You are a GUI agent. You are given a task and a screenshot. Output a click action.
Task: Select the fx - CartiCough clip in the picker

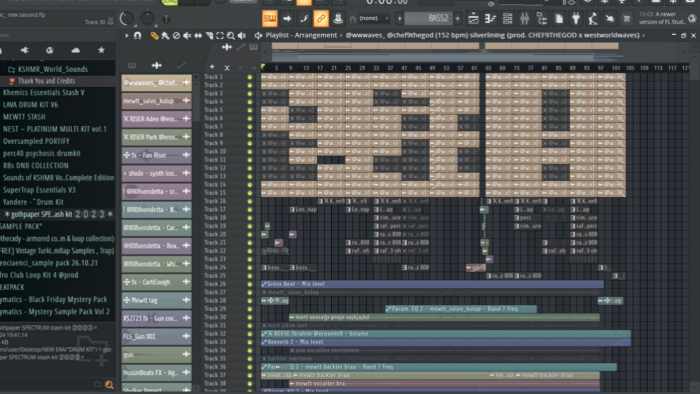pos(156,282)
